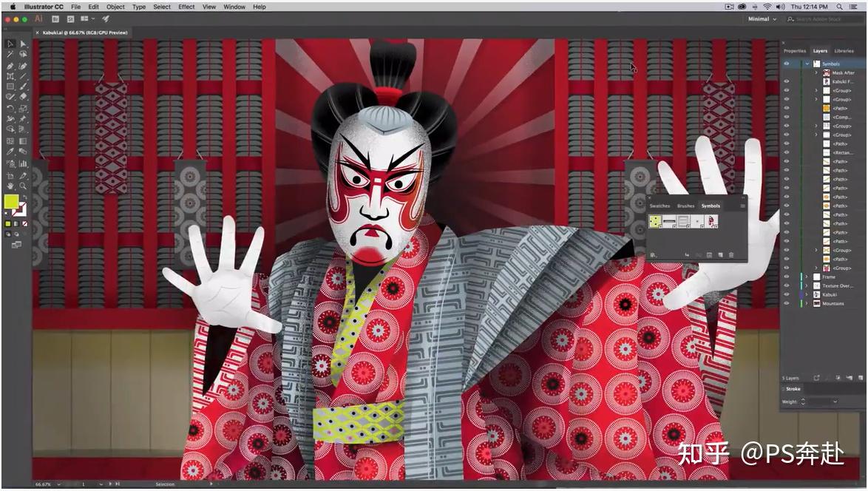Toggle visibility of the Kabuki layer

[787, 294]
